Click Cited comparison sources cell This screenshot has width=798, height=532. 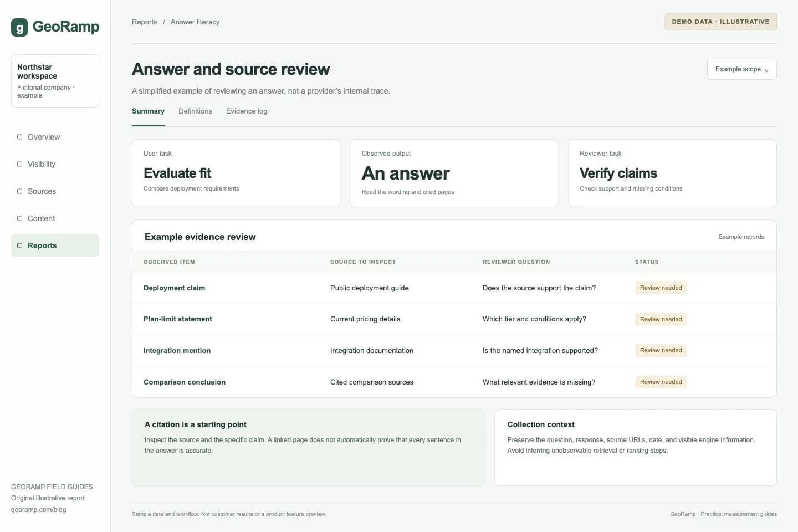[x=372, y=382]
